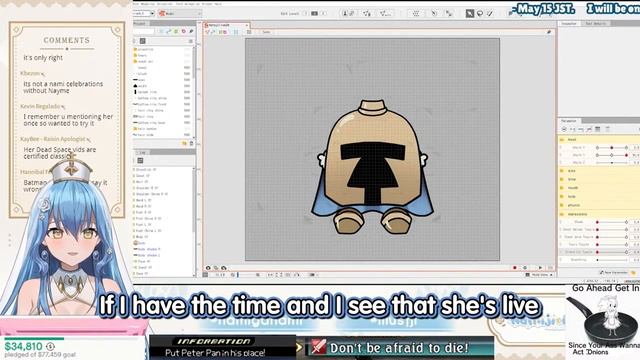Select the Brush selection tool
640x360 pixels.
click(489, 13)
